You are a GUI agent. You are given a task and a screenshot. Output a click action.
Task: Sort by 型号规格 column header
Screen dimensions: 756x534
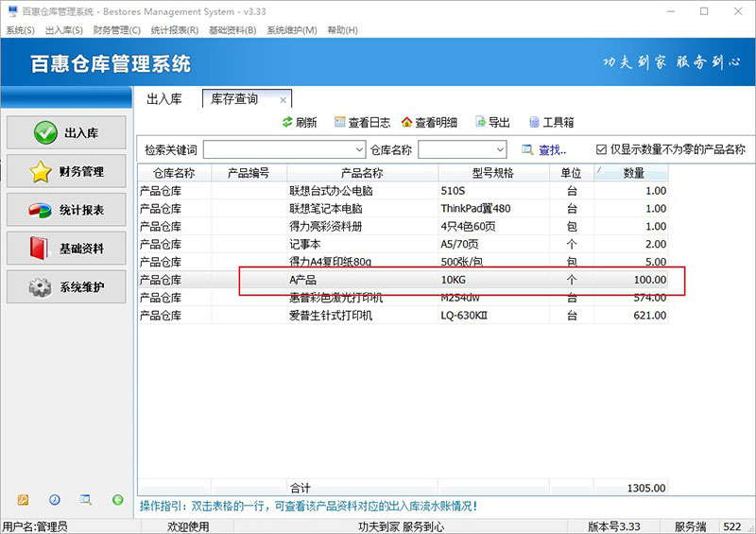(x=493, y=173)
